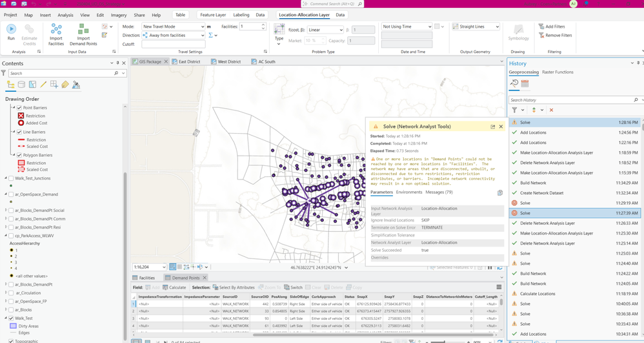Open the Messages (79) tab
644x343 pixels.
coord(439,192)
